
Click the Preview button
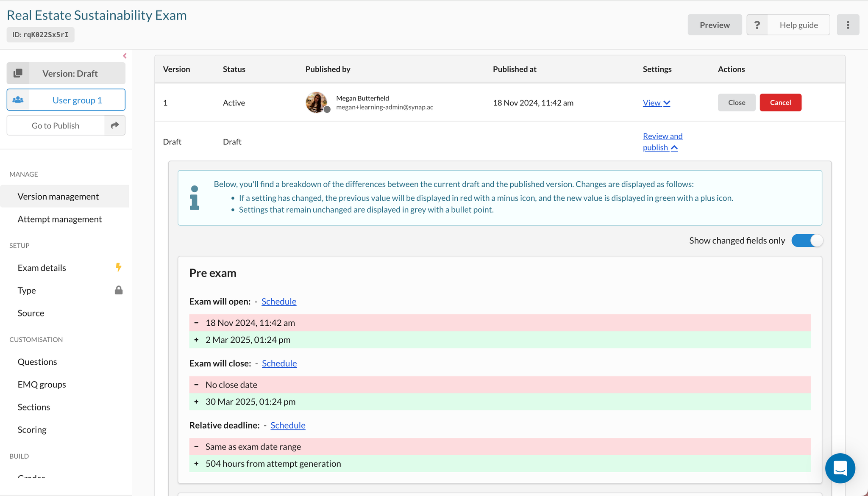[x=715, y=25]
